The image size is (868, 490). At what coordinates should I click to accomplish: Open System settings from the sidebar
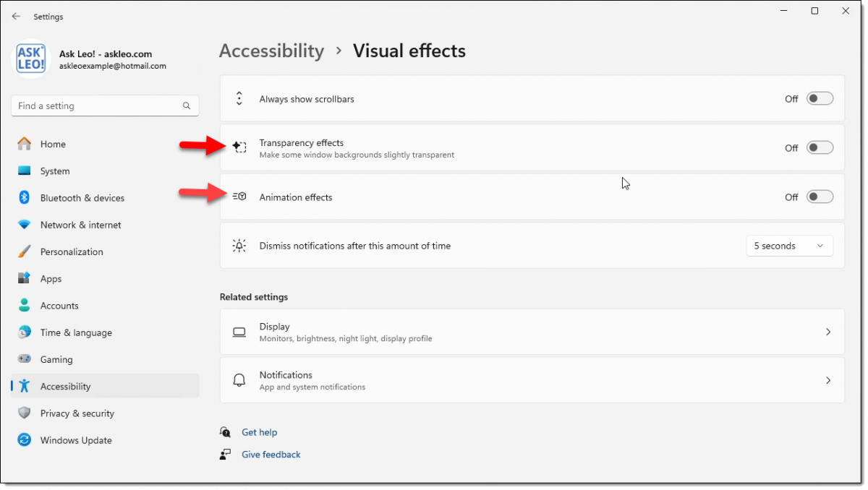pos(25,171)
